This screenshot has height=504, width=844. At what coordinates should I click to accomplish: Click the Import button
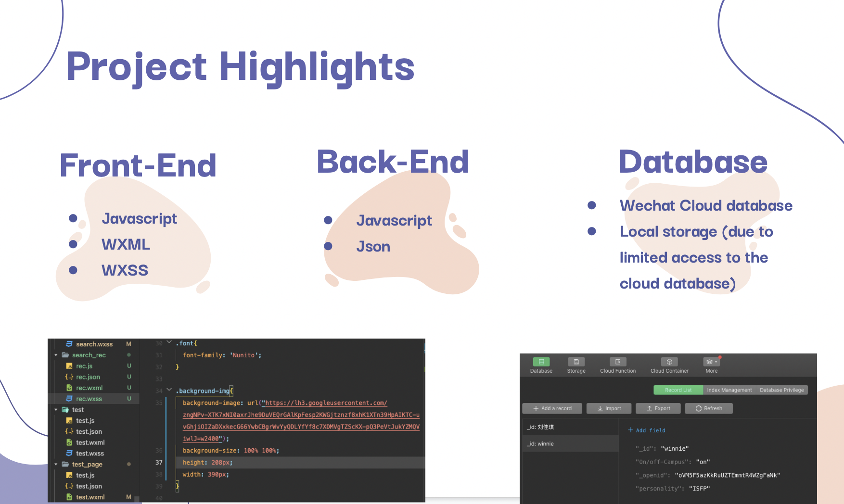[609, 408]
